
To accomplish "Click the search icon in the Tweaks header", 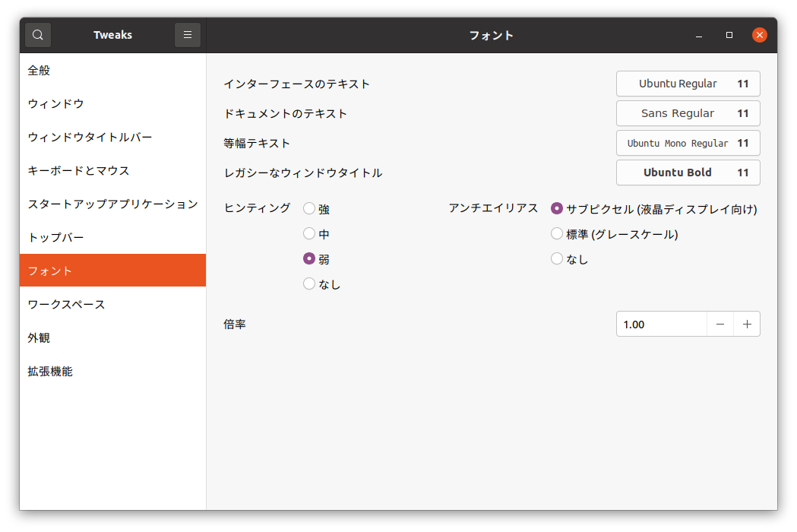I will (38, 35).
